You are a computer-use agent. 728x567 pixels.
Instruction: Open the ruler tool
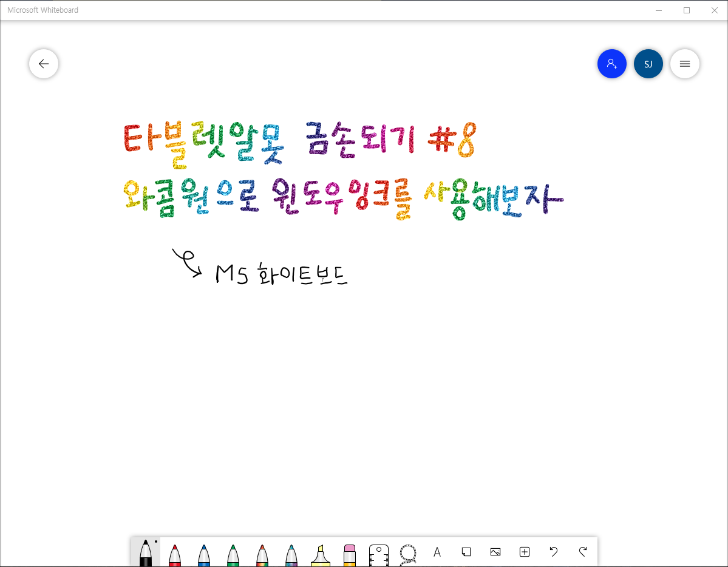pos(378,555)
